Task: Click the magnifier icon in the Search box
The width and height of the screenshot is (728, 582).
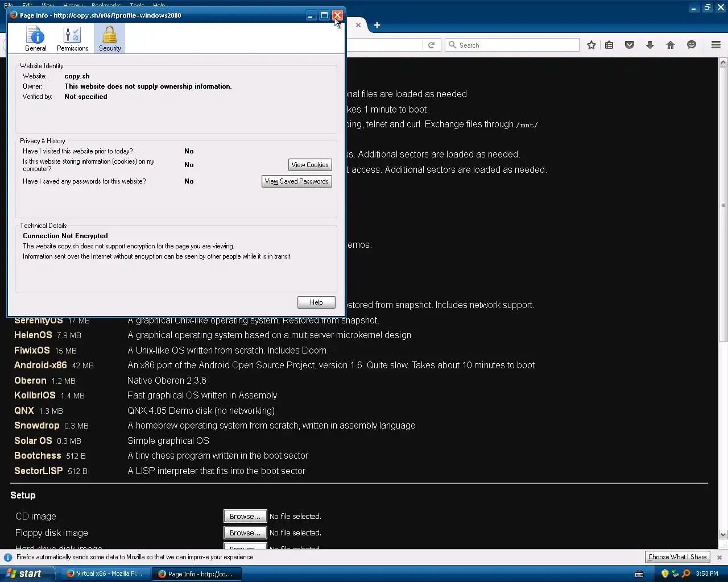Action: (x=452, y=45)
